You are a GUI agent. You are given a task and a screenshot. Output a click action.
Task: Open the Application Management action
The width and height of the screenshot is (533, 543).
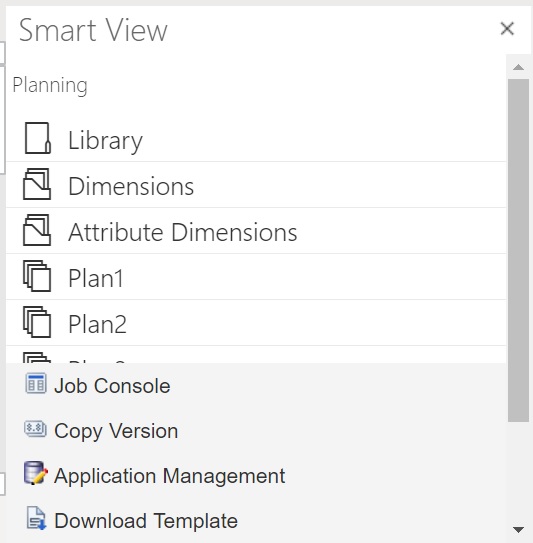170,475
